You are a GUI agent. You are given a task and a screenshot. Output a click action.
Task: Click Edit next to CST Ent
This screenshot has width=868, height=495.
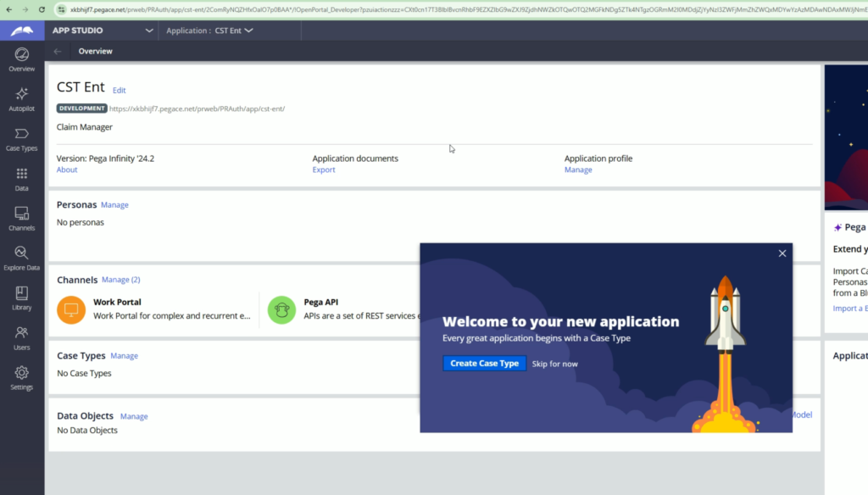[119, 90]
